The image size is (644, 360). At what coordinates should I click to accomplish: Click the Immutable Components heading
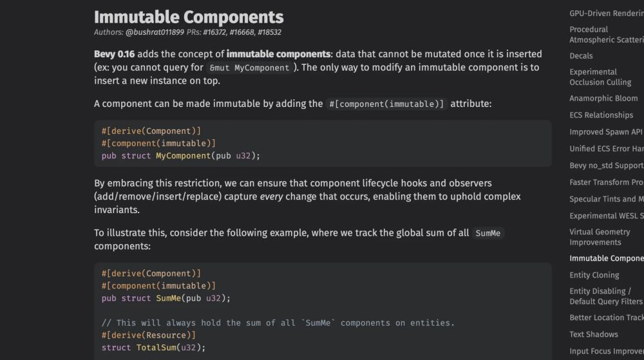click(x=189, y=17)
